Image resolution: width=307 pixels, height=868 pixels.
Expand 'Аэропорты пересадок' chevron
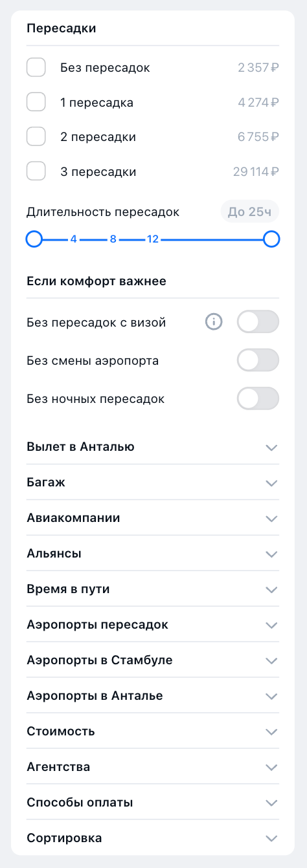pos(271,625)
